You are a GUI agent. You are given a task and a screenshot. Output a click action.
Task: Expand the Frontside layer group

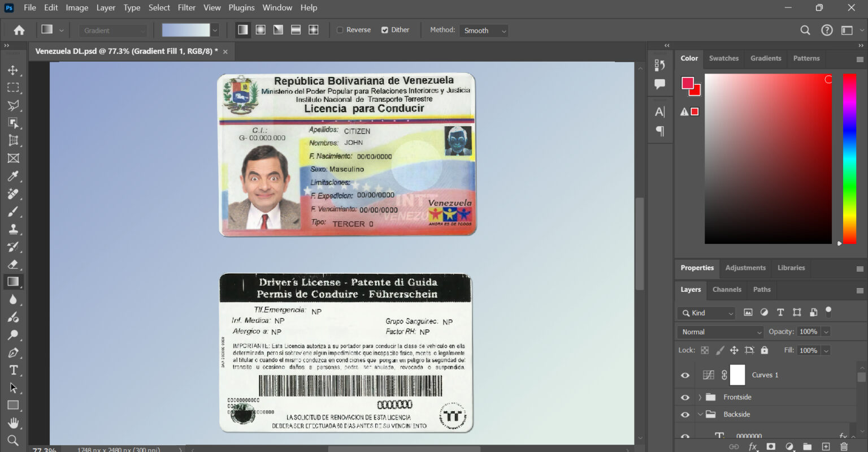700,397
